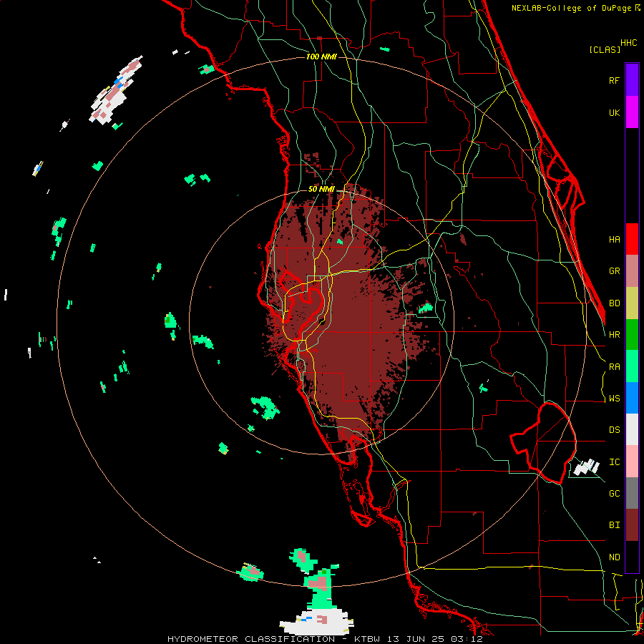
Task: Click the ND legend label
Action: (x=614, y=557)
